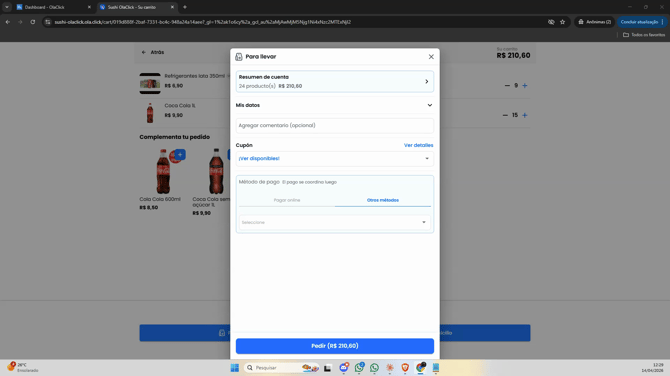Image resolution: width=670 pixels, height=376 pixels.
Task: Bookmark this page with star icon
Action: pyautogui.click(x=562, y=22)
